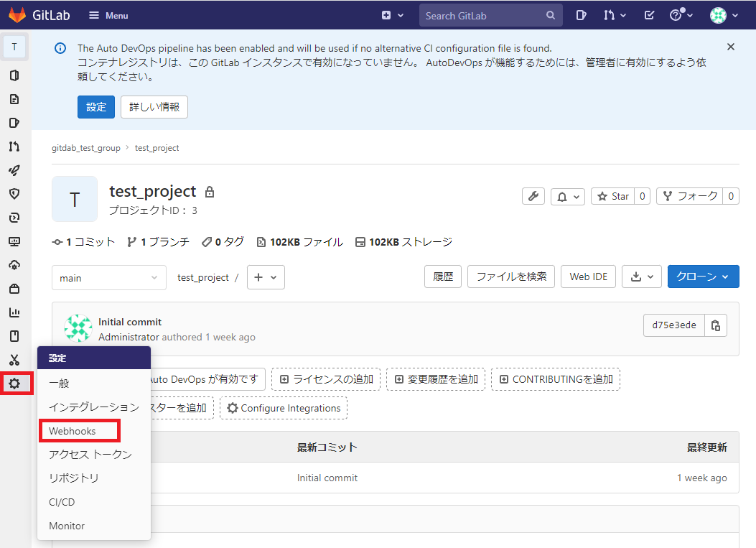This screenshot has height=548, width=756.
Task: Click the GitLab fox logo
Action: tap(17, 15)
